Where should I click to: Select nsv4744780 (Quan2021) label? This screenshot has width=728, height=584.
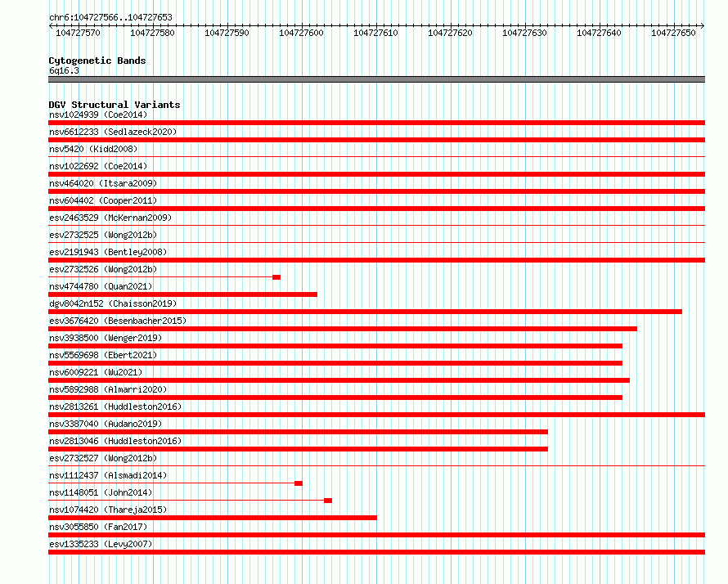click(101, 286)
